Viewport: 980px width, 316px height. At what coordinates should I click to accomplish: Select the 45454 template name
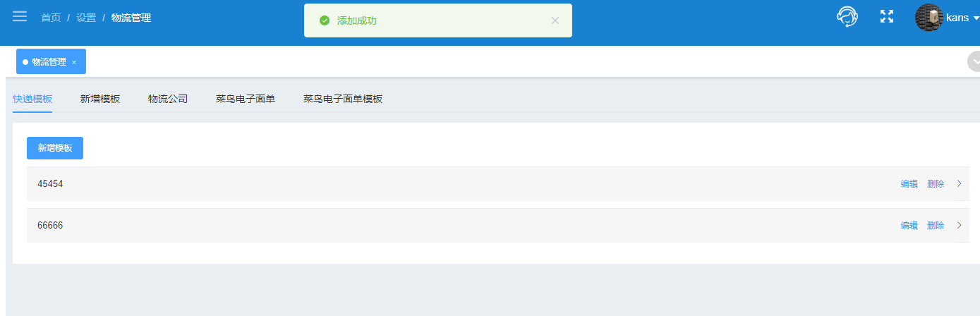tap(50, 184)
